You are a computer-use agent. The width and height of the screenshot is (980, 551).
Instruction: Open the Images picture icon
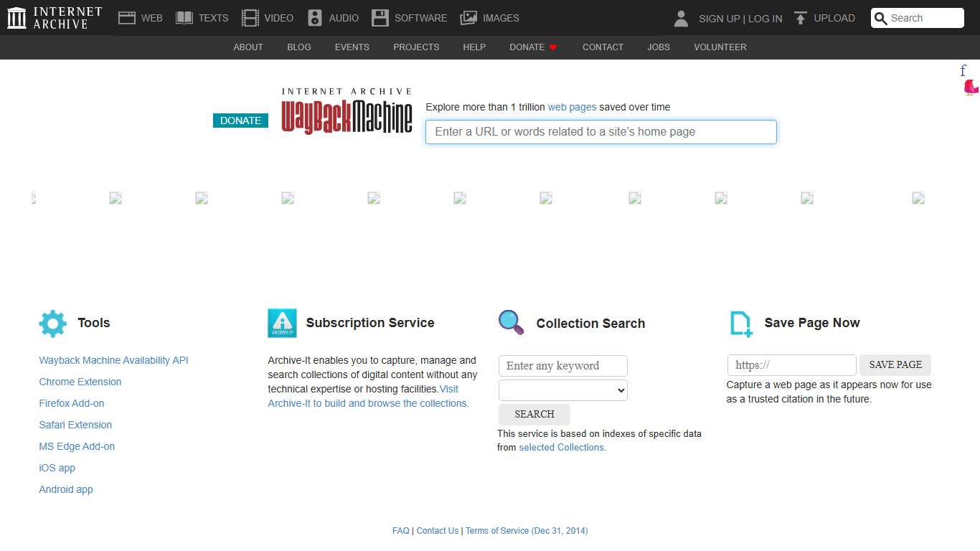point(468,18)
